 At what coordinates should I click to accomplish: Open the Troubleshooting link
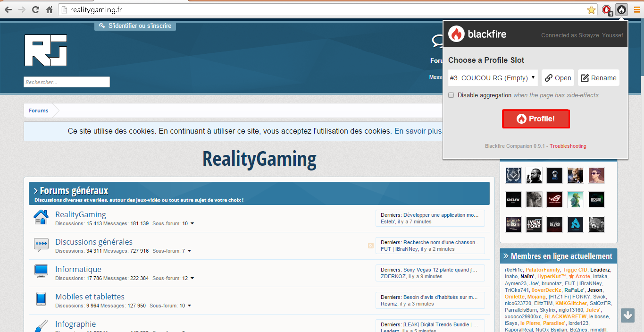(x=568, y=146)
